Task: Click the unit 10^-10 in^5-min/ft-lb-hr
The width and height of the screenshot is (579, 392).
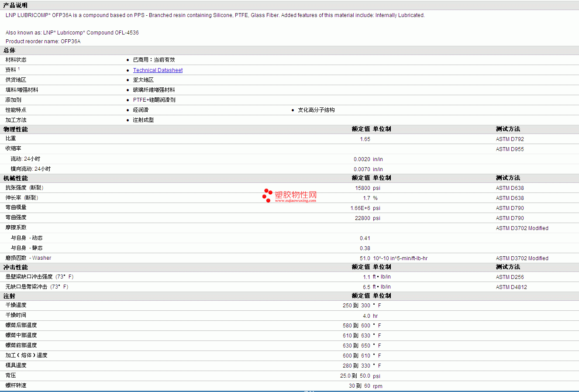Action: 400,258
